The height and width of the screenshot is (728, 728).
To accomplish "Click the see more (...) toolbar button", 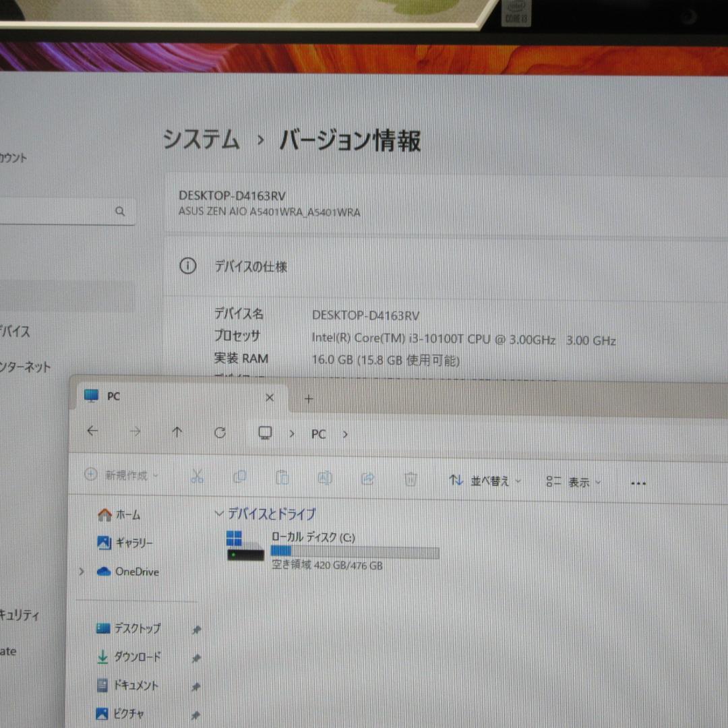I will (x=637, y=482).
